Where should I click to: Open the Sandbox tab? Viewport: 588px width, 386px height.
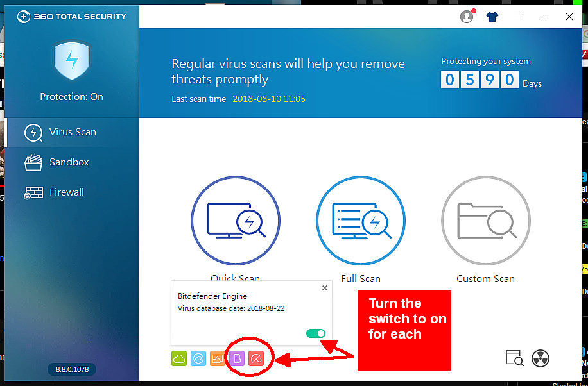pos(72,162)
